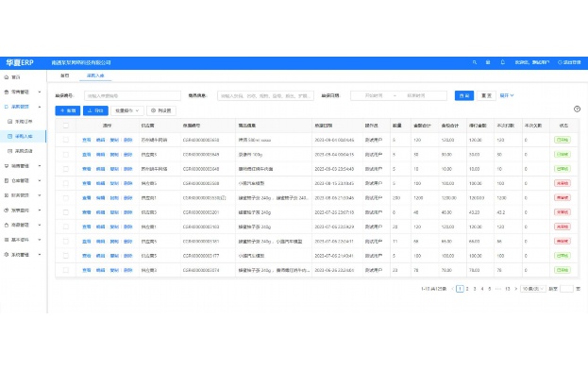Screen dimensions: 588x370
Task: Click the blue 查询 query button
Action: (x=464, y=95)
